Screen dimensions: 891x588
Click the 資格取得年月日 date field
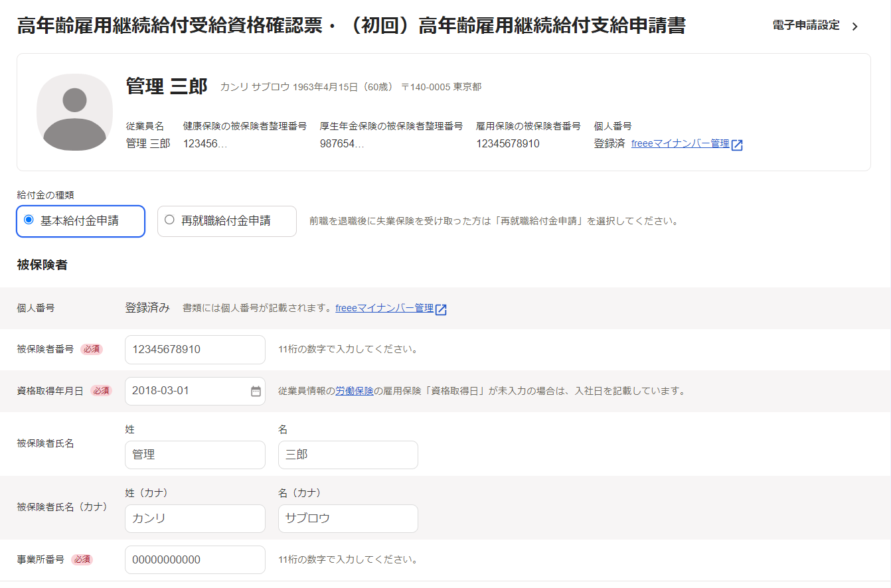click(195, 391)
